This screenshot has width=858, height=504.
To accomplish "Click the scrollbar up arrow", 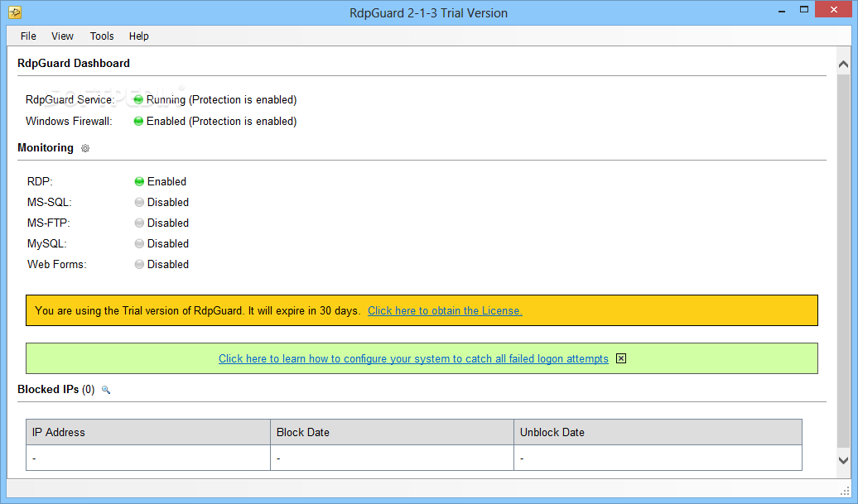I will point(843,65).
